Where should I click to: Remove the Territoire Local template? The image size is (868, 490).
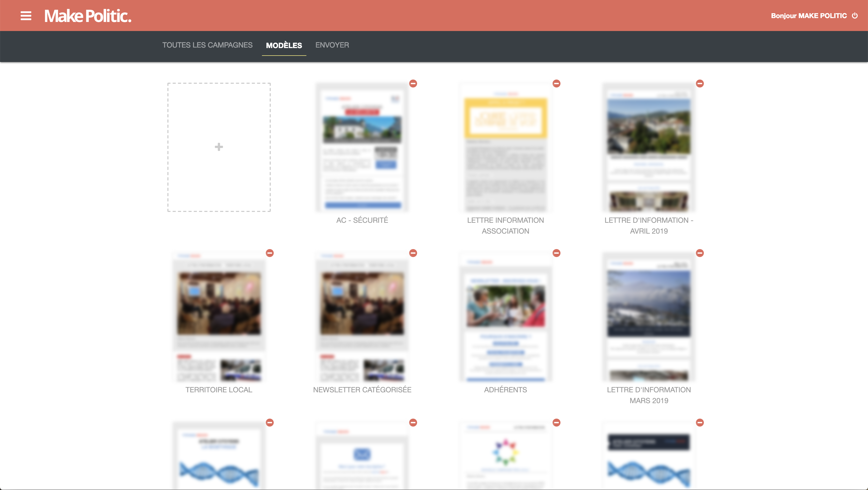click(x=269, y=253)
